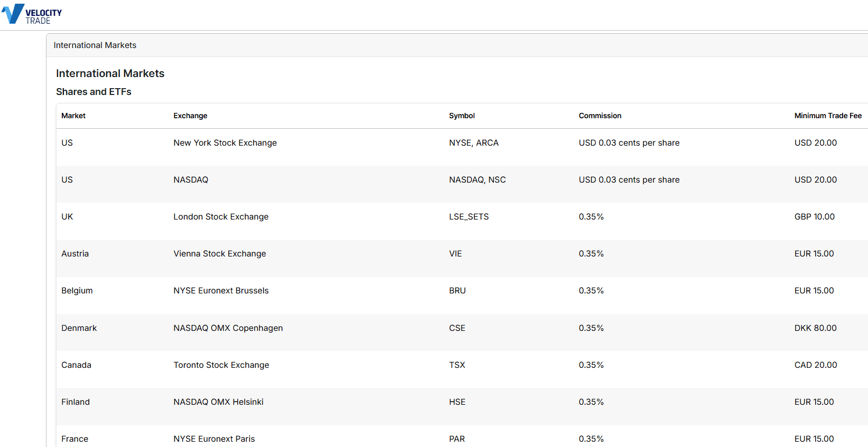Click the PAR symbol
868x447 pixels.
[457, 439]
